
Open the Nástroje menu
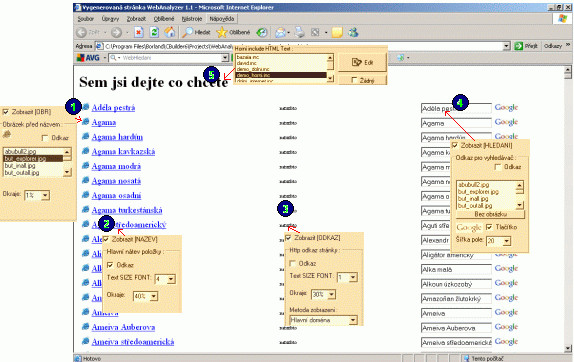click(x=192, y=19)
